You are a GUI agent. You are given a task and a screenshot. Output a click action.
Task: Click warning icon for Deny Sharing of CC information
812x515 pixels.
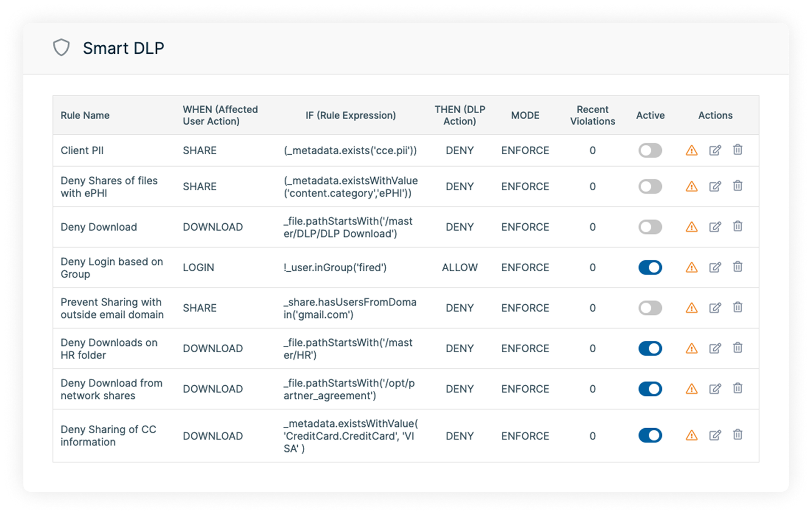pyautogui.click(x=691, y=435)
